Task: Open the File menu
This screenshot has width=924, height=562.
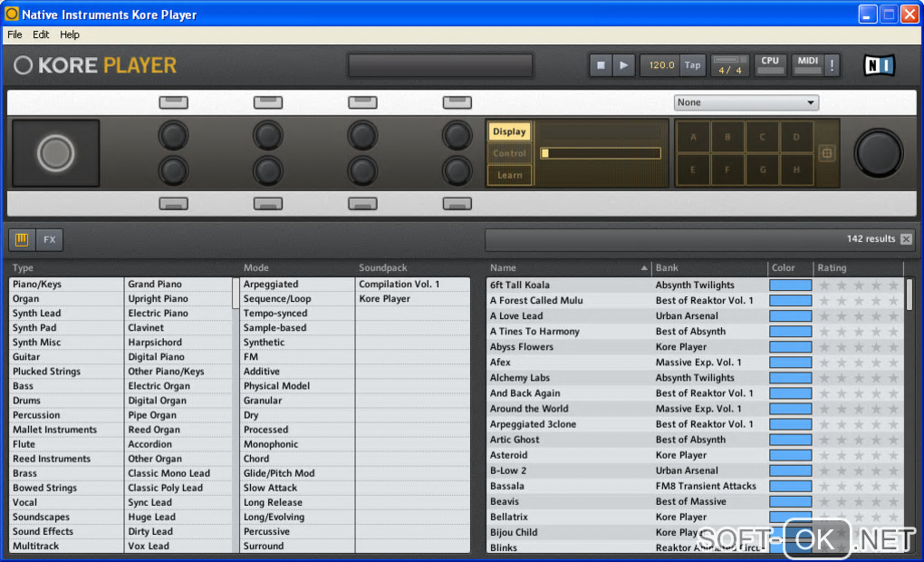Action: pyautogui.click(x=14, y=34)
